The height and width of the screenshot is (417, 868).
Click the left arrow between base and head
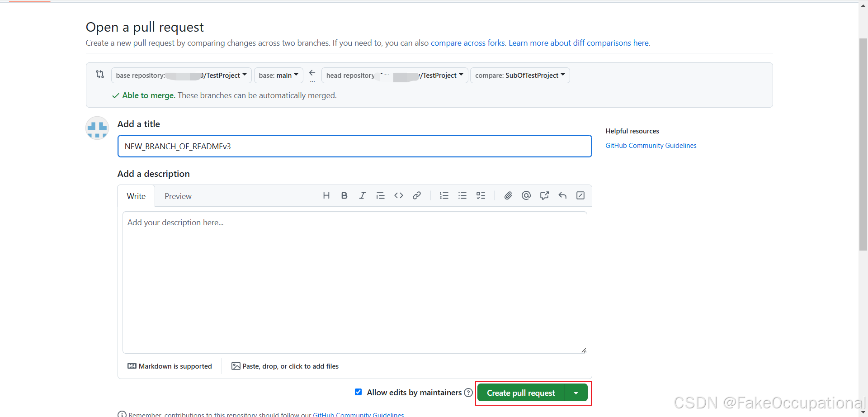click(x=312, y=73)
